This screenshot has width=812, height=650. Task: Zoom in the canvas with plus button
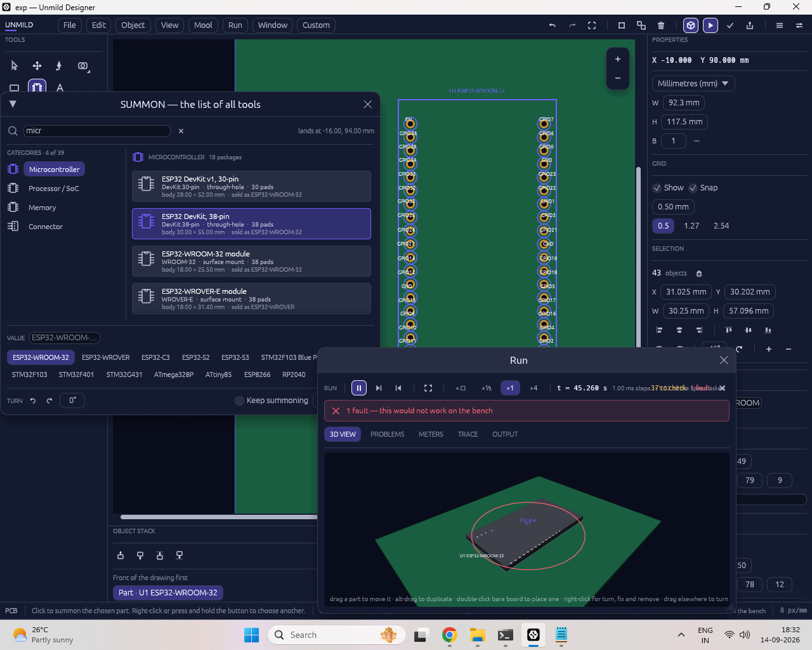[618, 59]
